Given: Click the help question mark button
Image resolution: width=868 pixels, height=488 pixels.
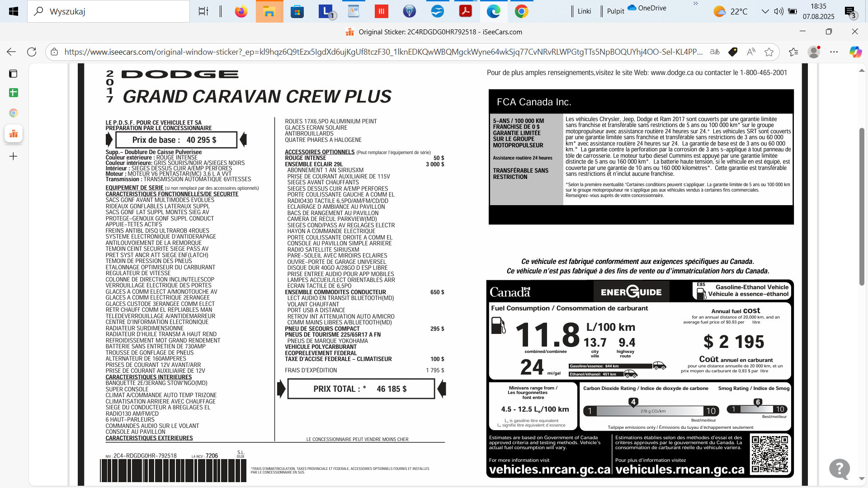Looking at the screenshot, I should point(840,469).
